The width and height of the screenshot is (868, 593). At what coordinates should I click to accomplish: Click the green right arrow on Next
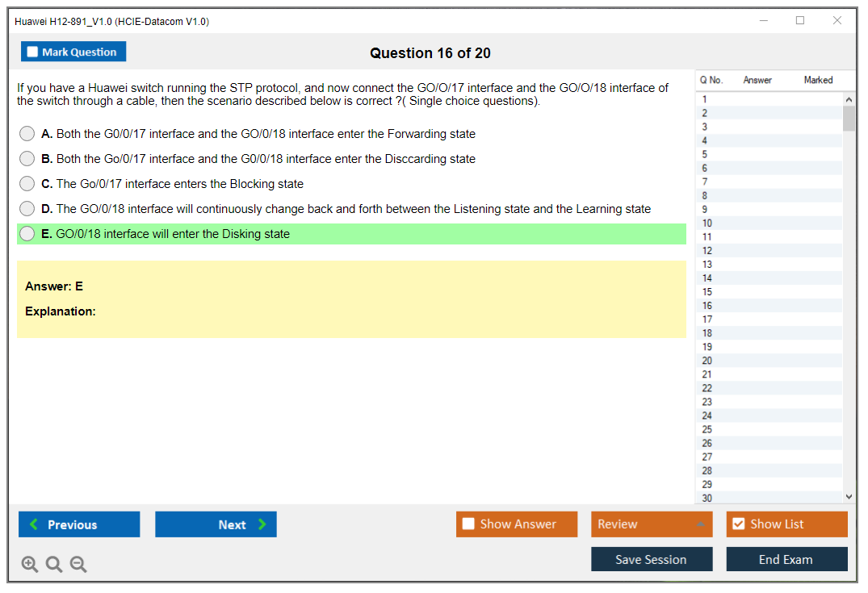tap(262, 524)
